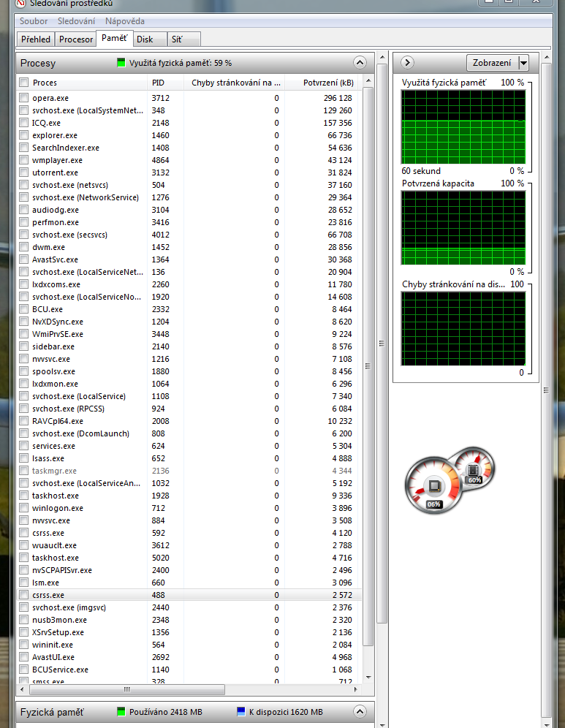Screen dimensions: 565x728
Task: Open the Soubor menu
Action: click(x=34, y=21)
